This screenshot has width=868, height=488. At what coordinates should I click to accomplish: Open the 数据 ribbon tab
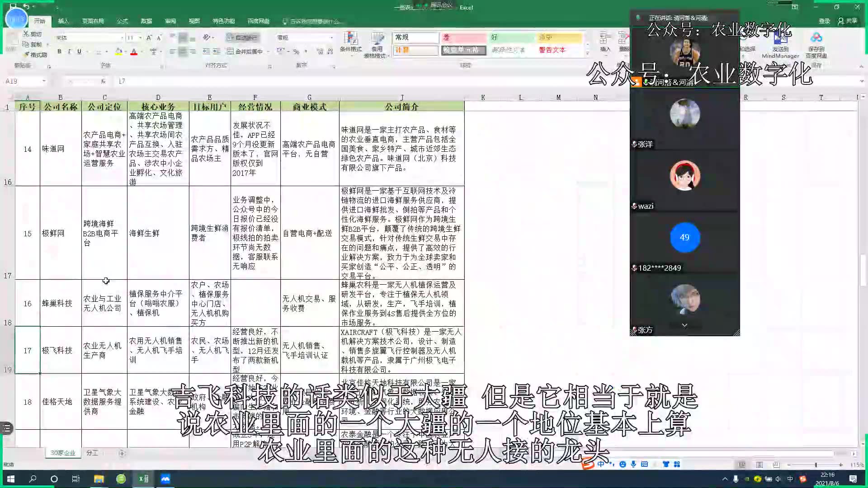pos(146,21)
